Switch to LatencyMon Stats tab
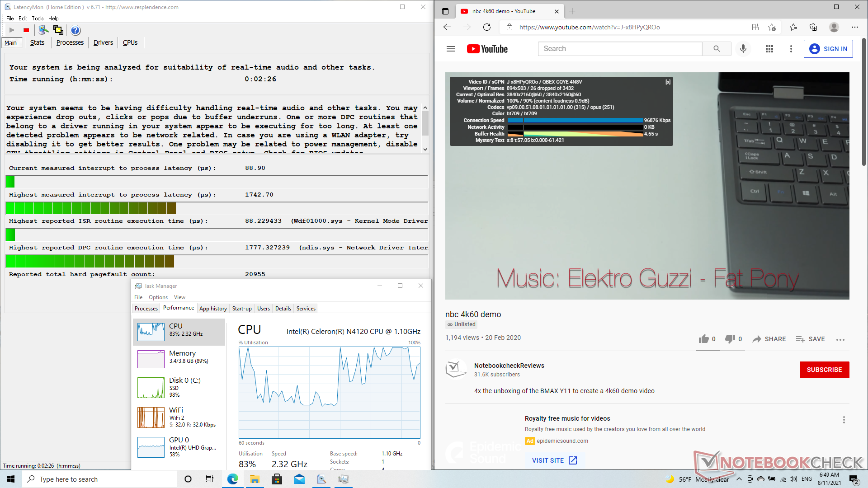This screenshot has width=868, height=488. pos(37,42)
